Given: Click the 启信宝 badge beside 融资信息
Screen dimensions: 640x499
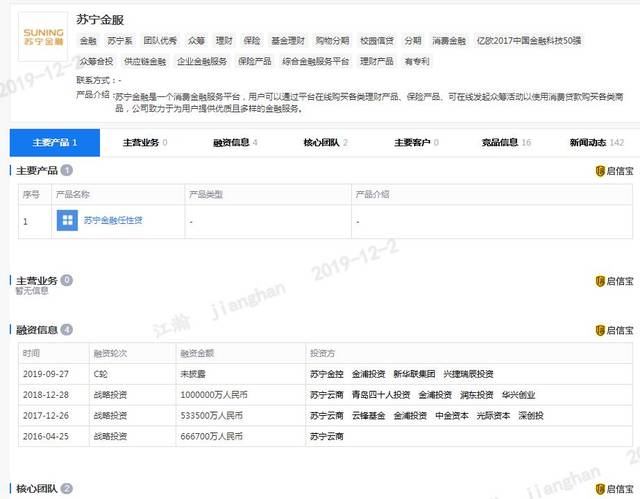Looking at the screenshot, I should pyautogui.click(x=614, y=330).
